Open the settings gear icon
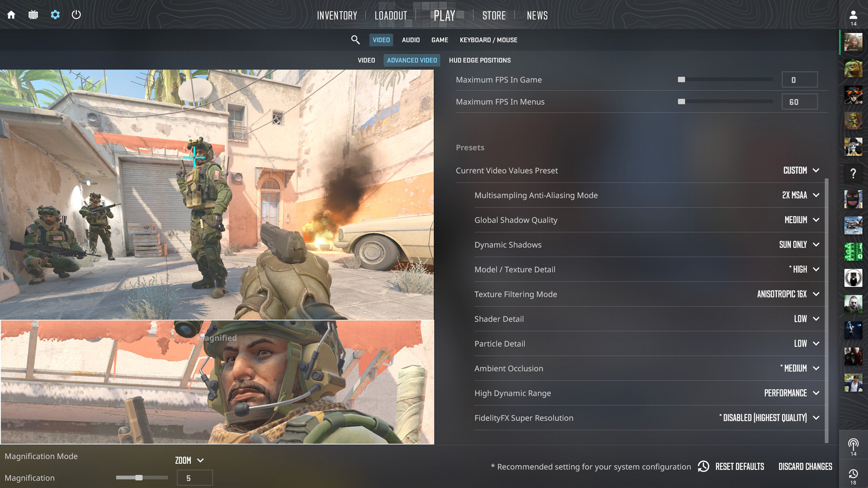The image size is (868, 488). 55,15
